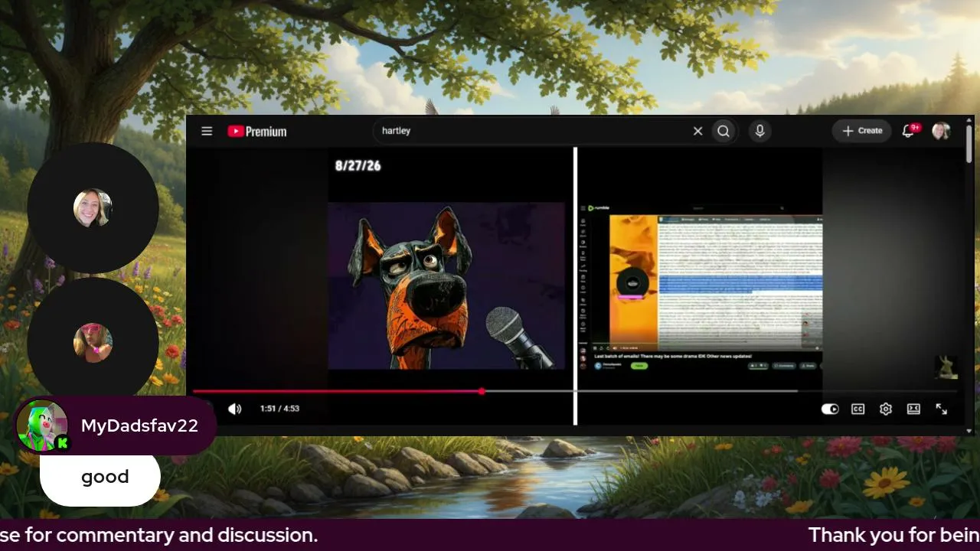This screenshot has width=980, height=551.
Task: Open the Create menu
Action: click(x=862, y=131)
